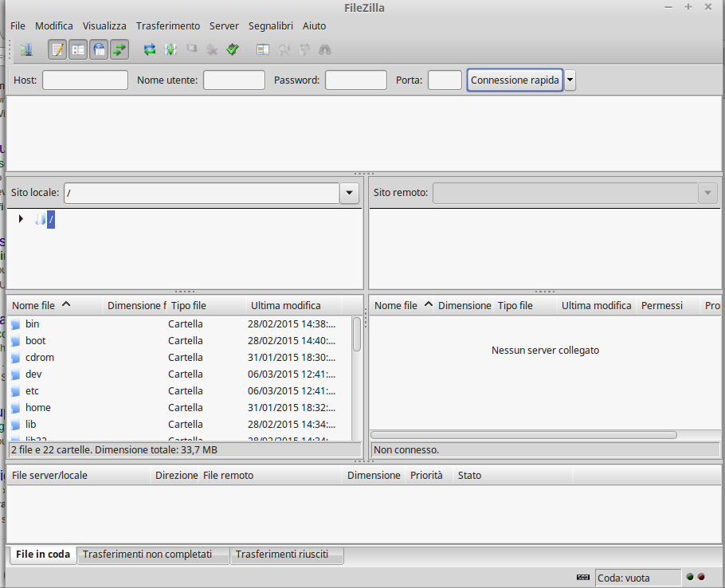
Task: Search files with the binoculars icon
Action: (325, 49)
